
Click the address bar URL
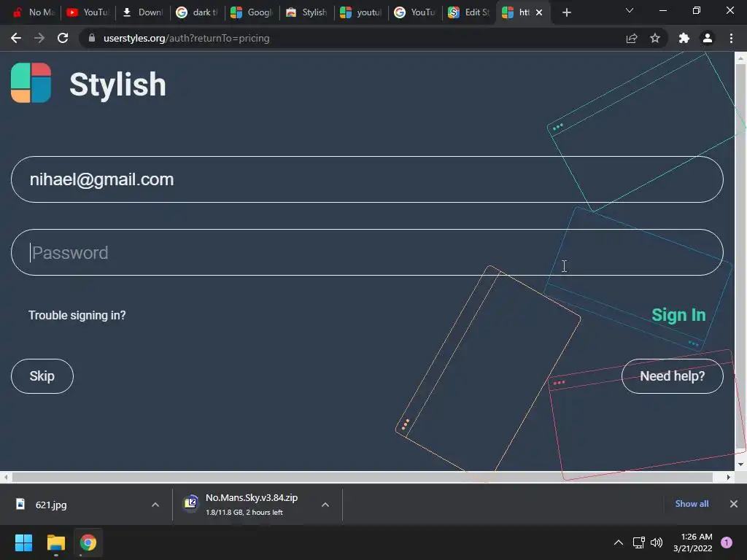186,38
